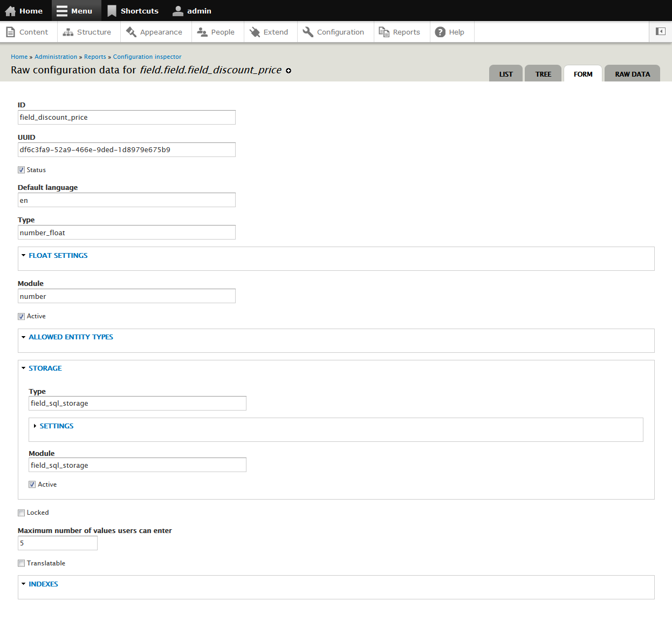Check the Translatable checkbox
Screen dimensions: 672x628
click(x=21, y=563)
